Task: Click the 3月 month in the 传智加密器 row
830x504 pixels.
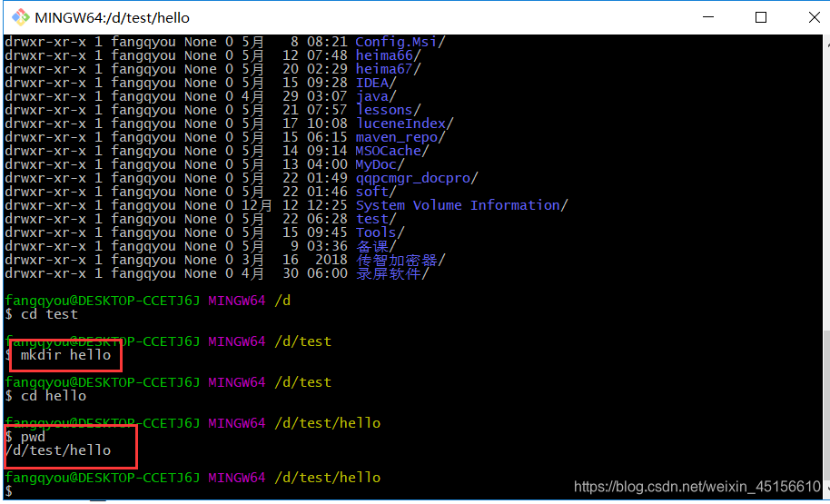Action: point(253,260)
